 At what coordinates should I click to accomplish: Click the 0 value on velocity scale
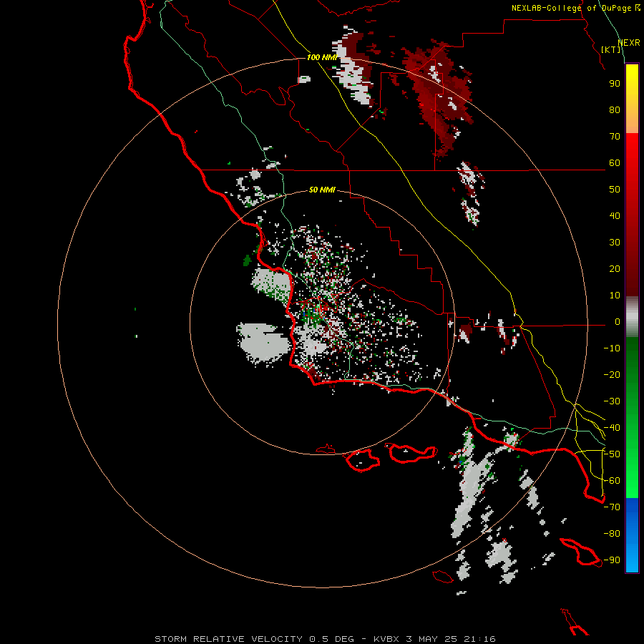coord(618,321)
